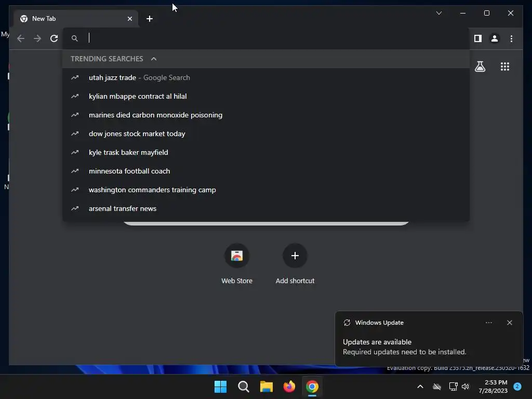The width and height of the screenshot is (532, 399).
Task: Close the Windows Update notification
Action: coord(509,323)
